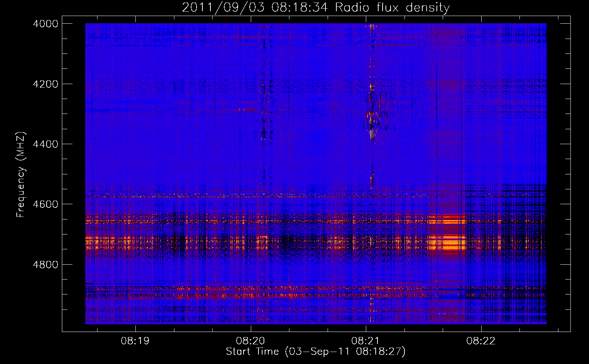Click the 4800 frequency axis label
The width and height of the screenshot is (589, 364).
[46, 265]
